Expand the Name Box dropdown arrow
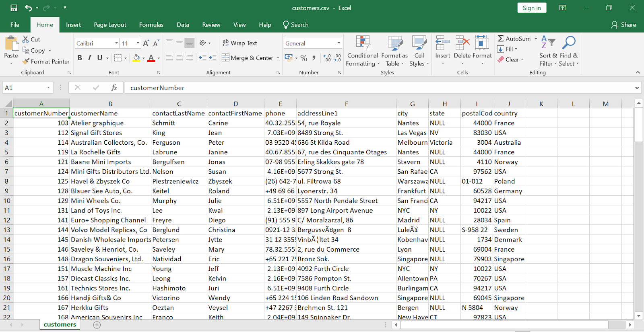The image size is (644, 332). tap(48, 88)
